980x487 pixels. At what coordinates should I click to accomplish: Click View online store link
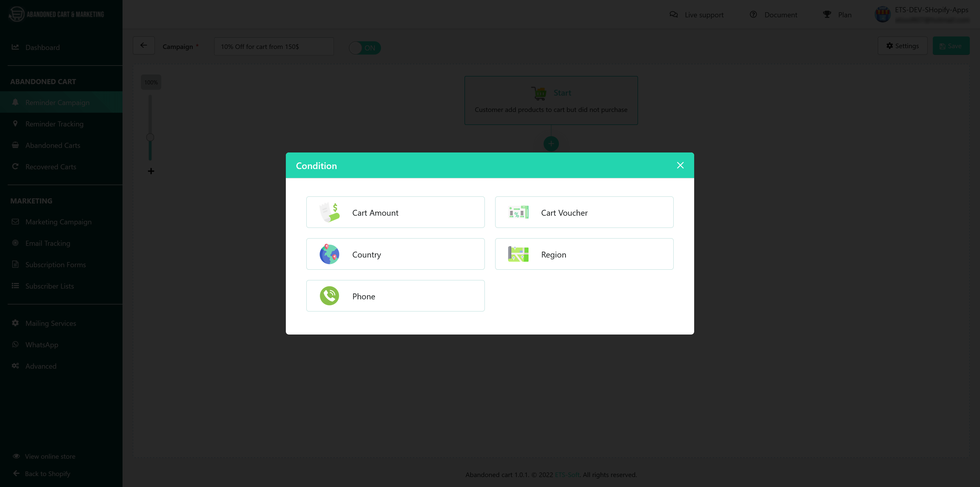point(50,456)
